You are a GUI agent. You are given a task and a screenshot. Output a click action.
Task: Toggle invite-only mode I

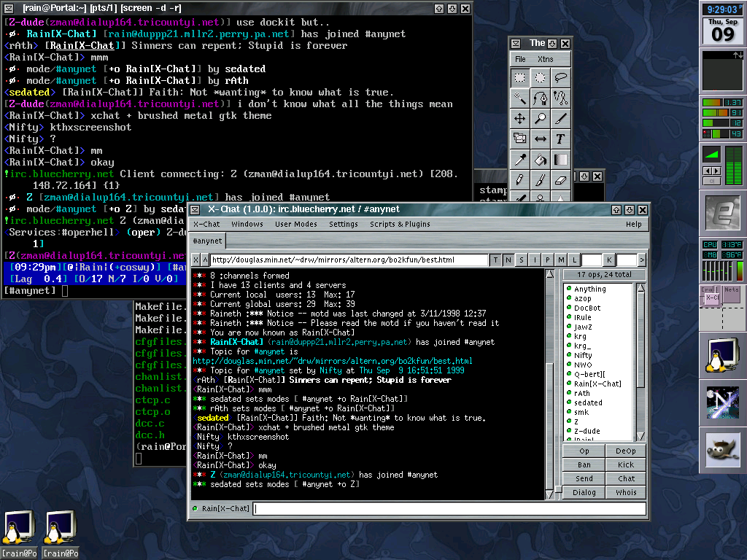tap(535, 260)
